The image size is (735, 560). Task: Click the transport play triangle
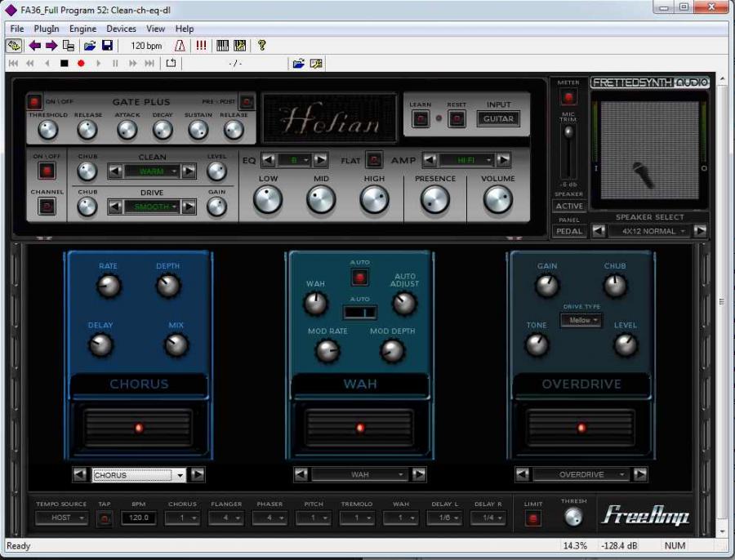(x=98, y=63)
